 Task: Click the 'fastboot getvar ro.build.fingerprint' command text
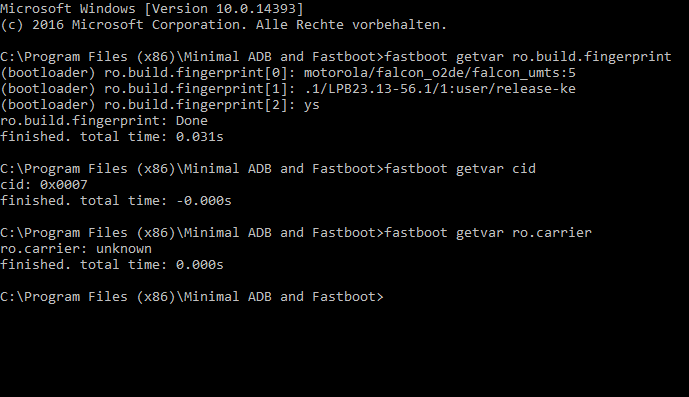point(528,57)
